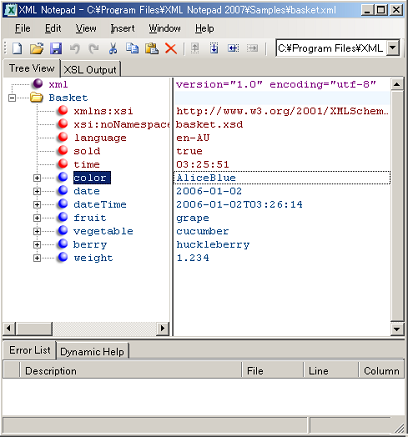The width and height of the screenshot is (408, 437).
Task: Switch to the Dynamic Help tab
Action: tap(92, 352)
